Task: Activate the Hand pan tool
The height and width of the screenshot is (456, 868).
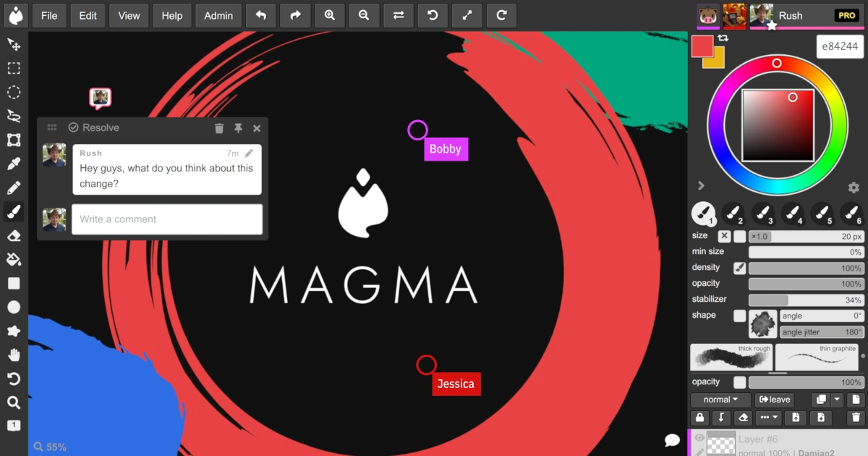Action: click(14, 355)
